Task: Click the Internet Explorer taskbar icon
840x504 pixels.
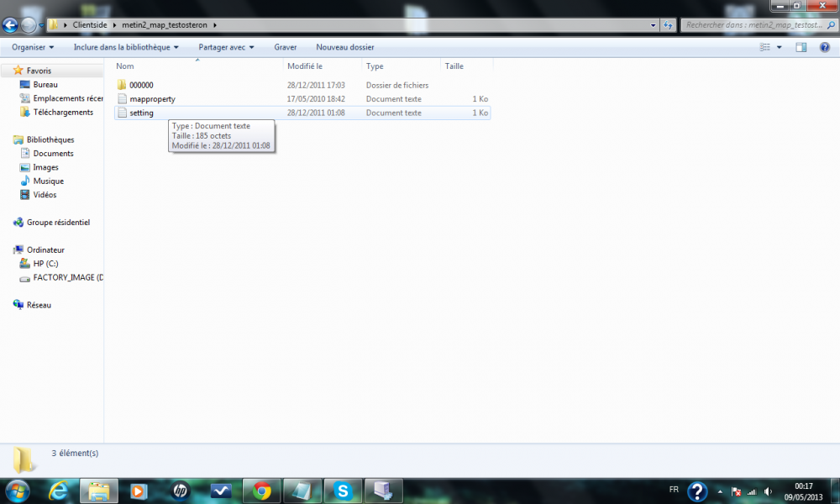Action: [59, 491]
